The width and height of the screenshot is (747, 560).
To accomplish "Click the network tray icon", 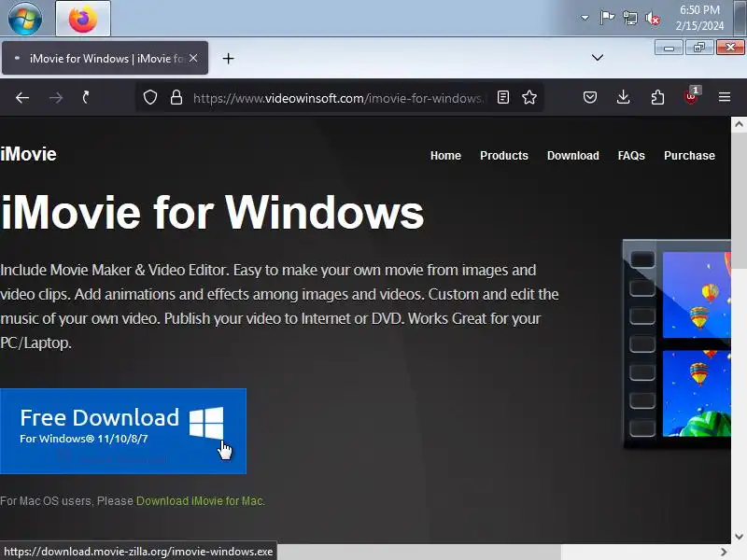I will coord(629,18).
